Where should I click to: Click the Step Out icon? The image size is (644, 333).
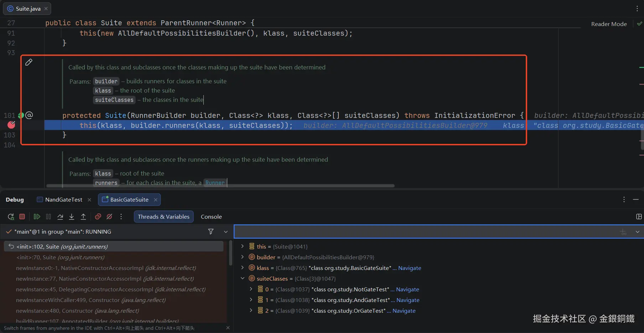[83, 217]
